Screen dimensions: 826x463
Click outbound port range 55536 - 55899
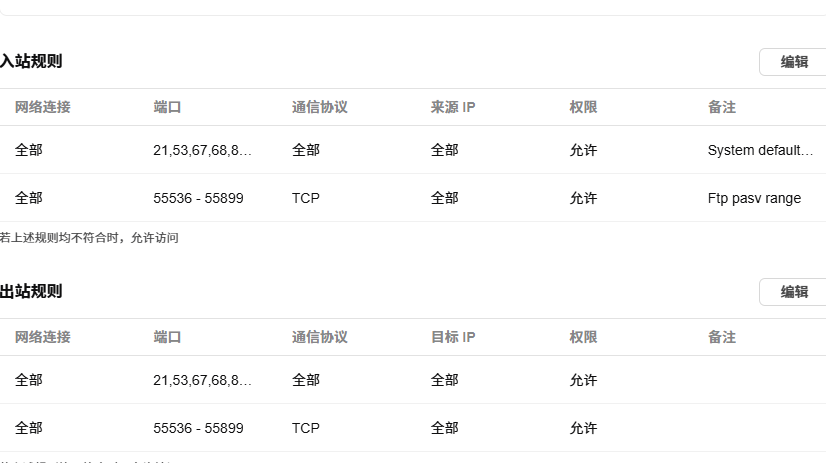[198, 428]
